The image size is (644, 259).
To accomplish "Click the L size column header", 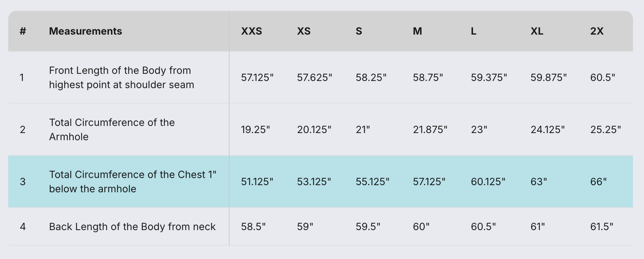I will [473, 31].
